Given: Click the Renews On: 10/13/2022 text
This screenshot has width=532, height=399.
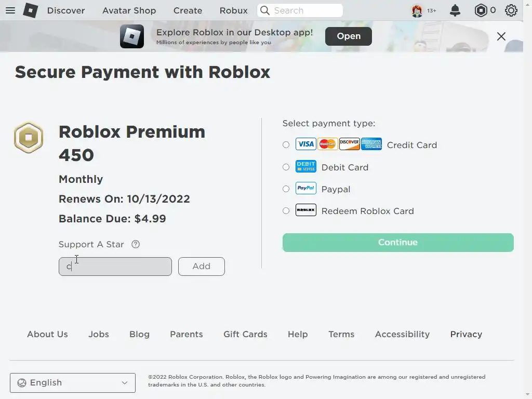Looking at the screenshot, I should [124, 199].
